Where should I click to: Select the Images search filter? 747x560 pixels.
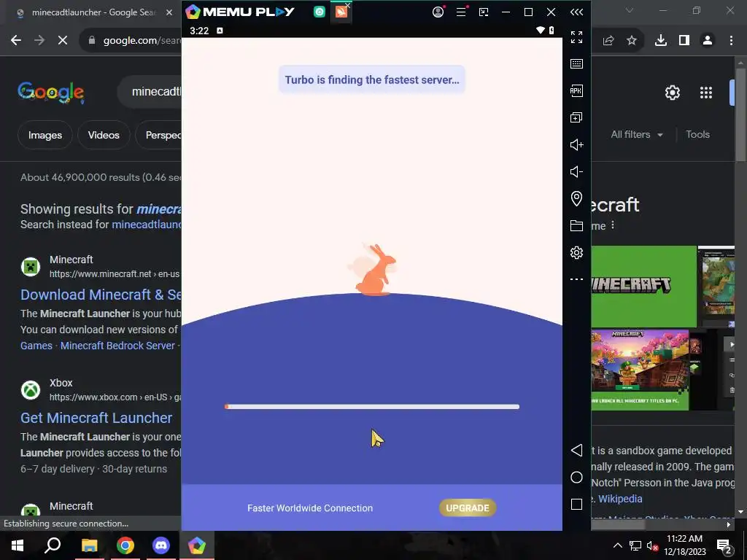(x=44, y=135)
